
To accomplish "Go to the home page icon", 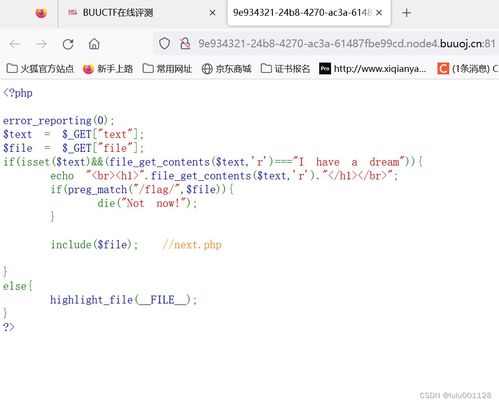I will point(94,44).
